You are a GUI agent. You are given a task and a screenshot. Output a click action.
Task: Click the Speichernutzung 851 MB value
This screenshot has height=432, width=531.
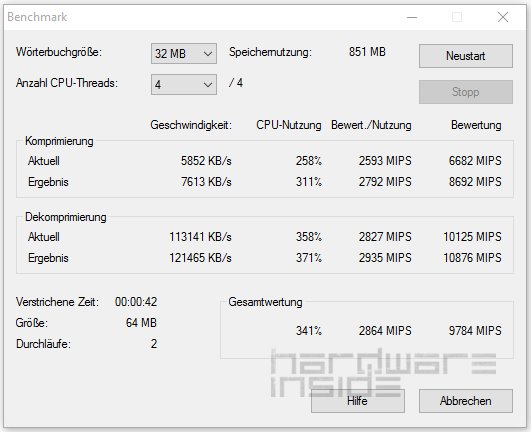point(367,52)
